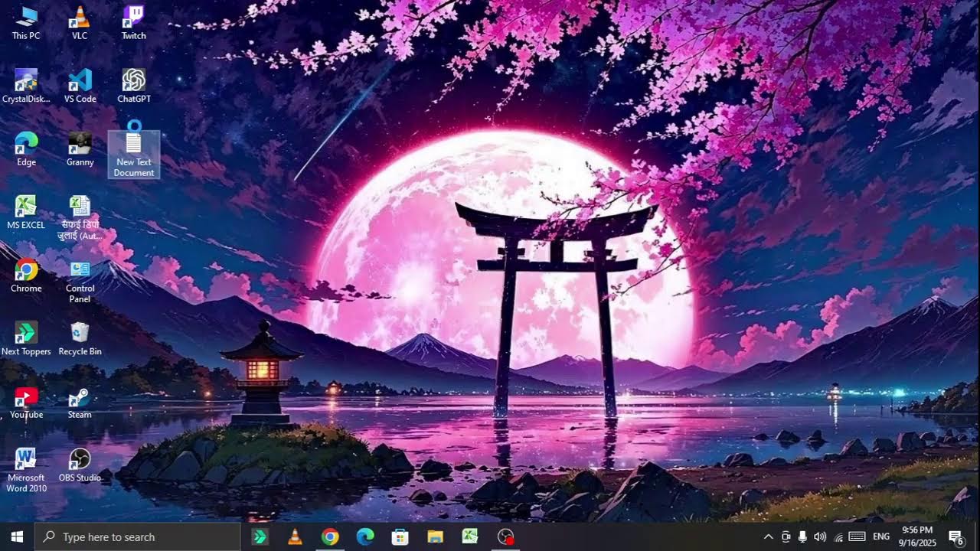Select the YouTube desktop shortcut
980x551 pixels.
click(x=26, y=402)
